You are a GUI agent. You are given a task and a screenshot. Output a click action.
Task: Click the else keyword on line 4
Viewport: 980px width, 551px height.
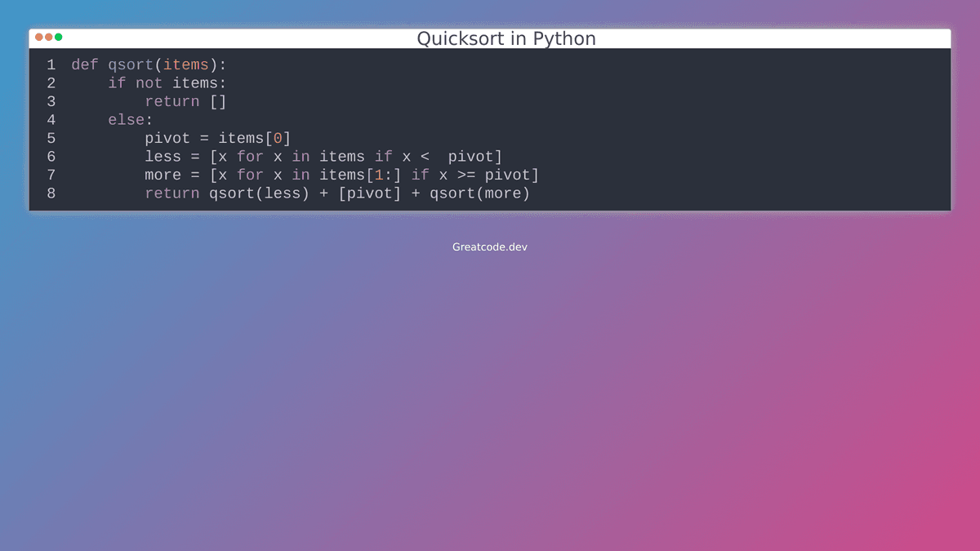click(127, 119)
